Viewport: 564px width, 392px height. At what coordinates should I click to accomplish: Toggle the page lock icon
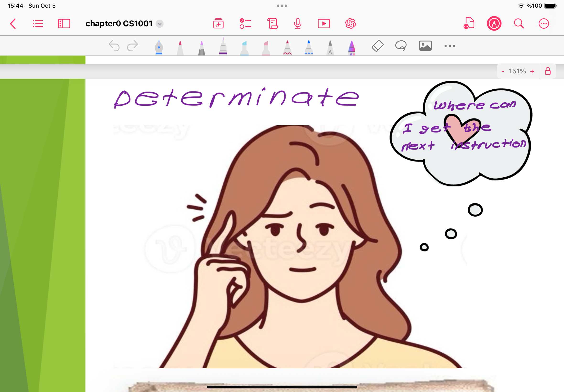[548, 71]
